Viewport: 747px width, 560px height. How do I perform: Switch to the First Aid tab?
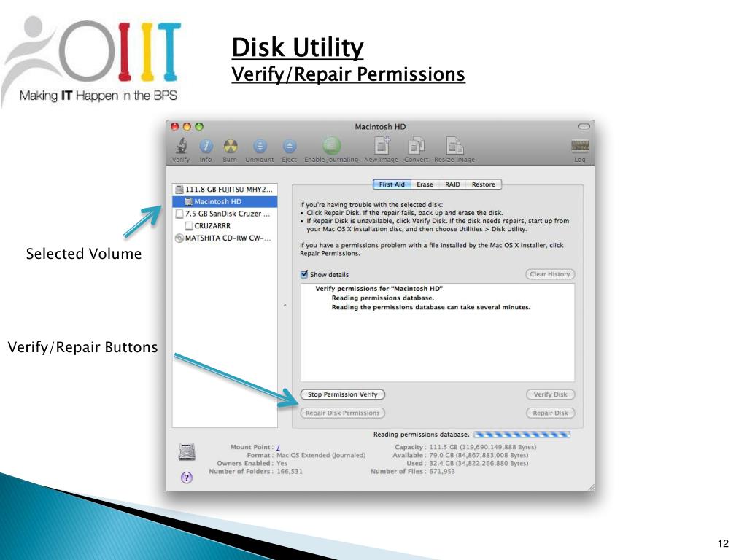coord(392,184)
